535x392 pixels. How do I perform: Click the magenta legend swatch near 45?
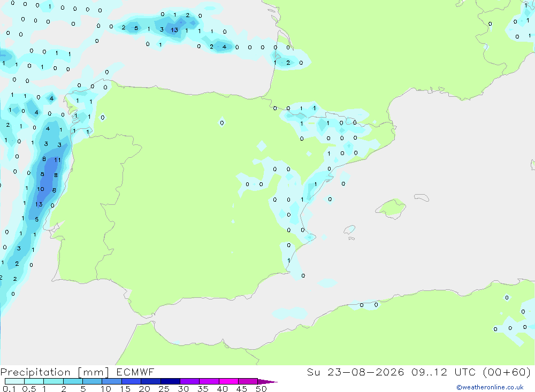pyautogui.click(x=248, y=381)
